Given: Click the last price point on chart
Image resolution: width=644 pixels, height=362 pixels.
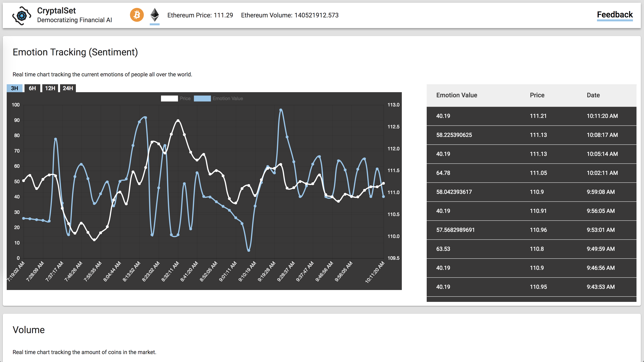Looking at the screenshot, I should 383,183.
